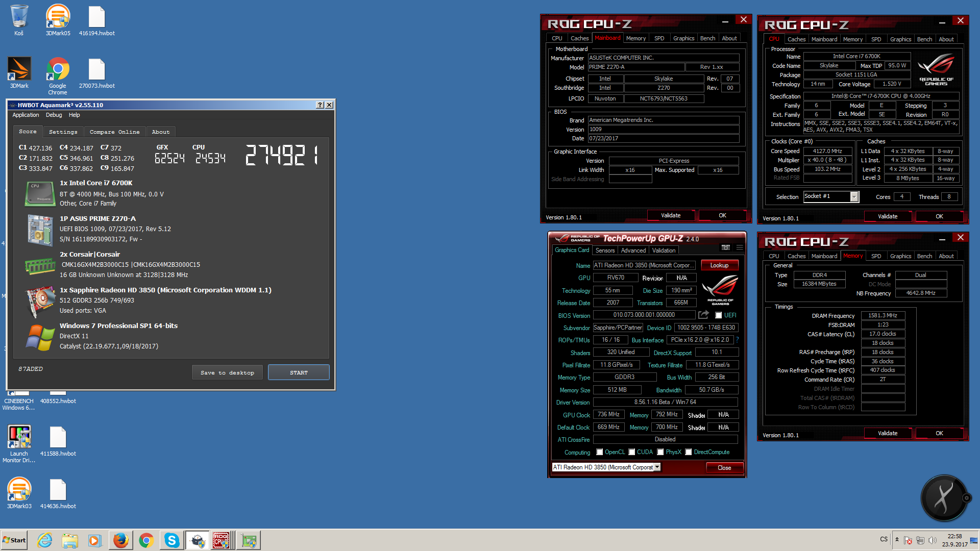The image size is (980, 551).
Task: Click the GPU-Z BIOS export share icon
Action: pyautogui.click(x=704, y=315)
